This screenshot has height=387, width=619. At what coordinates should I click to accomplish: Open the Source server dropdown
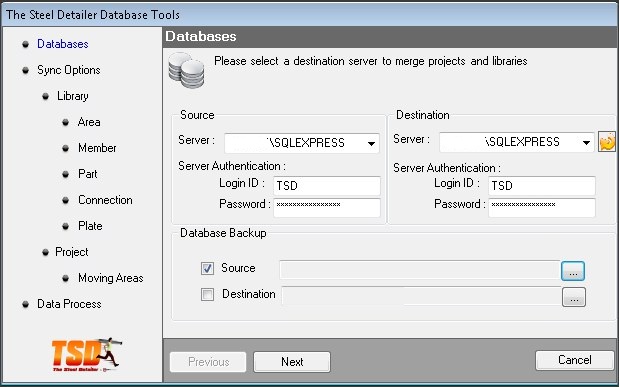(371, 143)
